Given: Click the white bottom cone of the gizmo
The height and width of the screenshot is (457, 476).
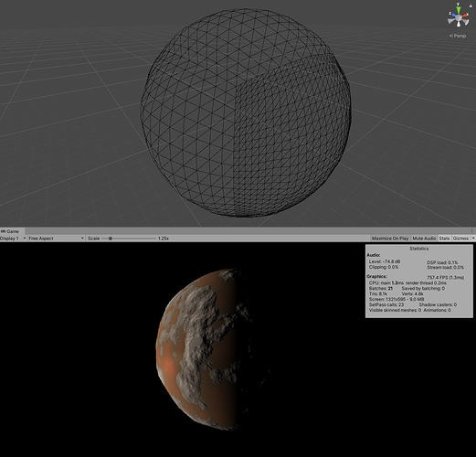Looking at the screenshot, I should pyautogui.click(x=459, y=25).
